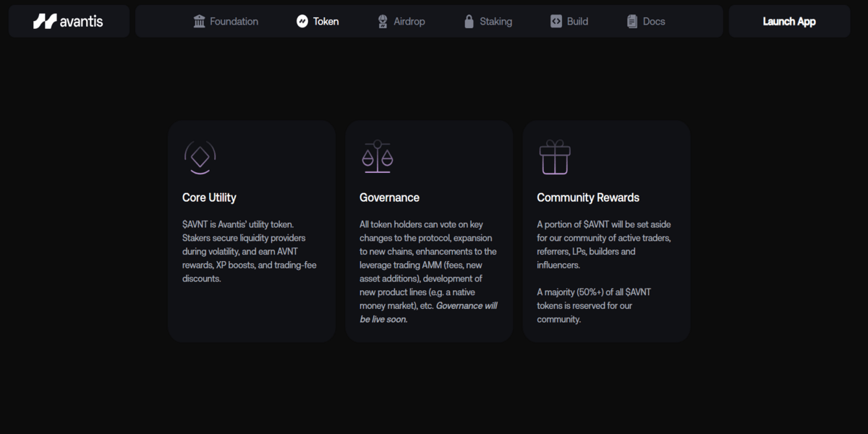Click the Build code bracket icon
Viewport: 868px width, 434px height.
pos(556,21)
